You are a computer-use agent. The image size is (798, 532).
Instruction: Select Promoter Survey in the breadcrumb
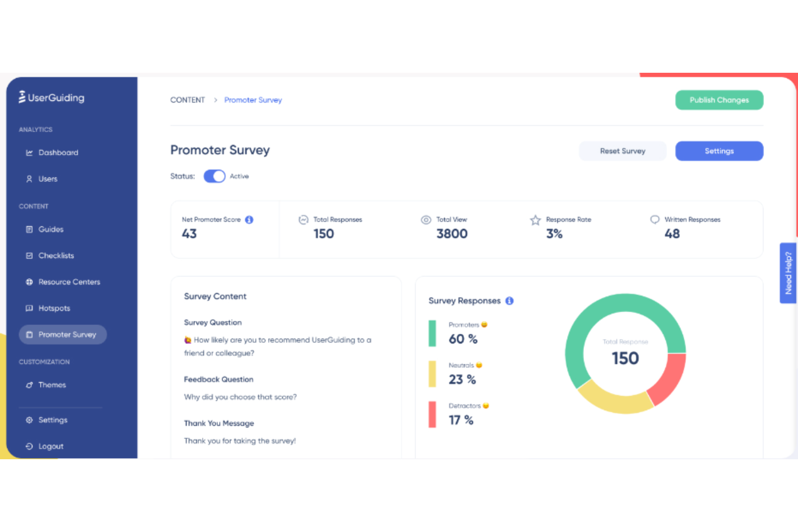coord(253,100)
